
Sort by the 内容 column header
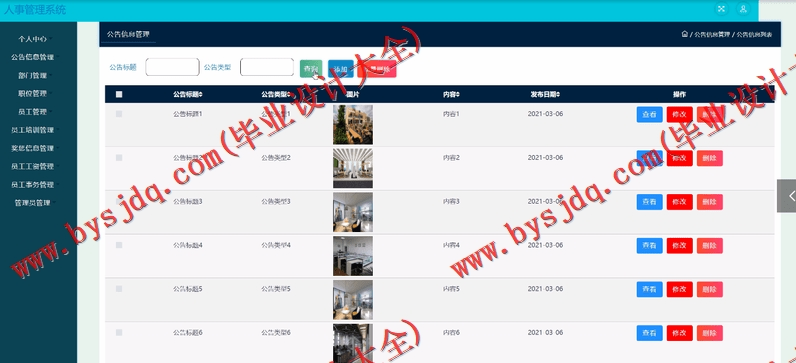coord(451,94)
